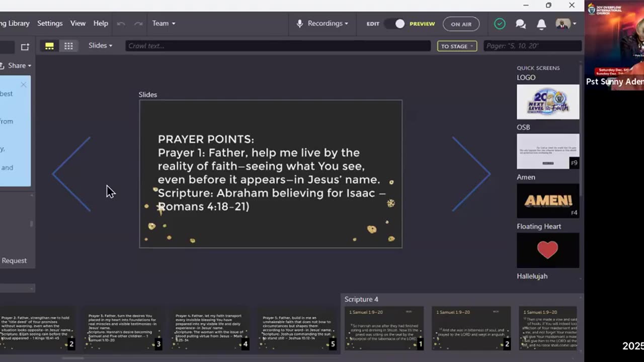Show the LOGO quick screen
The width and height of the screenshot is (644, 362).
point(548,102)
